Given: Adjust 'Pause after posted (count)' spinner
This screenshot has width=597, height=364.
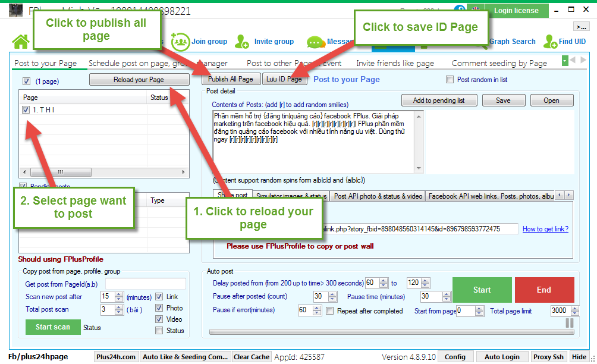Looking at the screenshot, I should point(333,297).
